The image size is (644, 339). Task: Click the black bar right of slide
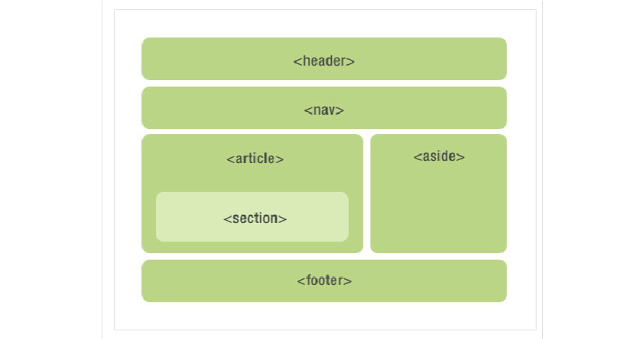(593, 169)
